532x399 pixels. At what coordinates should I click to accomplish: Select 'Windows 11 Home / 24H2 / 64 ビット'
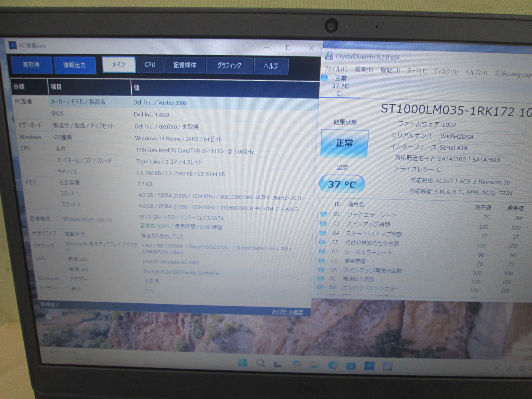(x=178, y=139)
